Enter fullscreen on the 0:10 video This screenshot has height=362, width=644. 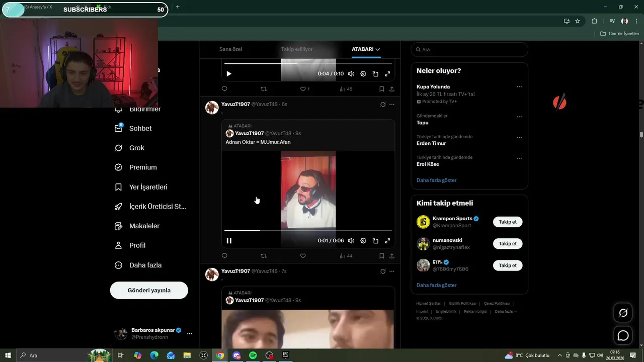387,74
